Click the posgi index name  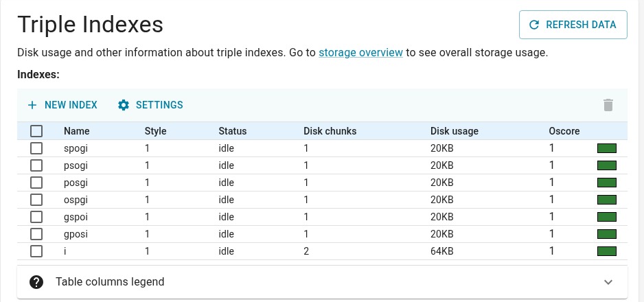(x=76, y=183)
